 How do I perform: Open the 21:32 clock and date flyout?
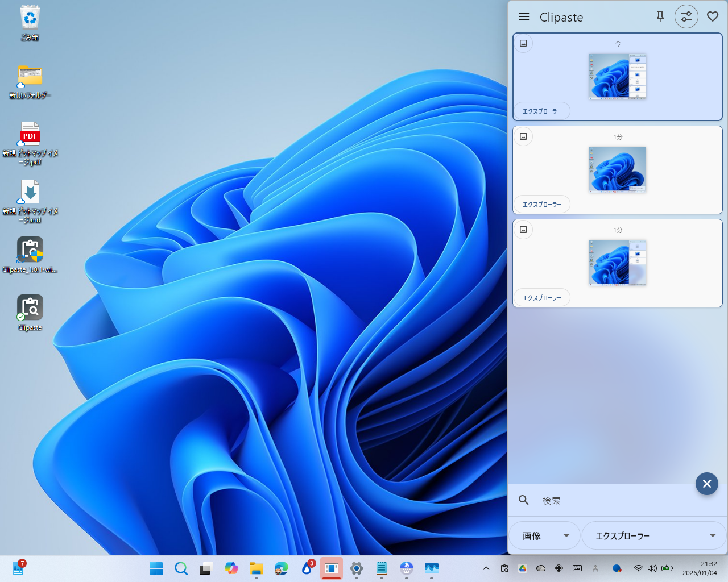click(700, 568)
